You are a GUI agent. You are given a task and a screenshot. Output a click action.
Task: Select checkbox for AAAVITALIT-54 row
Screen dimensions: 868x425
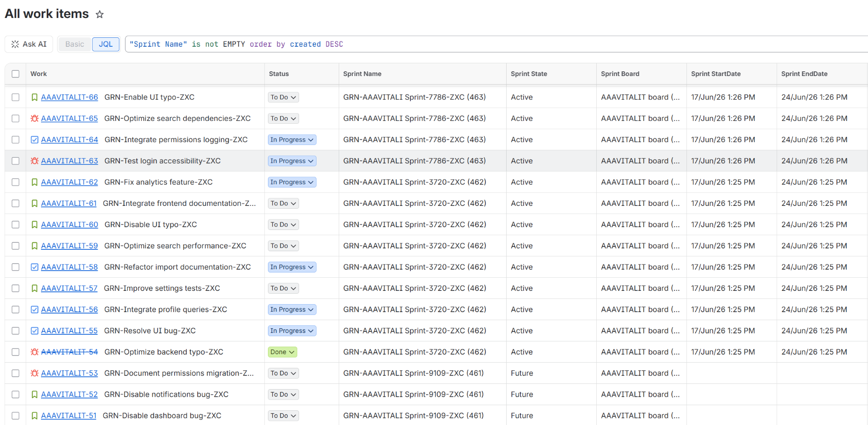(16, 352)
